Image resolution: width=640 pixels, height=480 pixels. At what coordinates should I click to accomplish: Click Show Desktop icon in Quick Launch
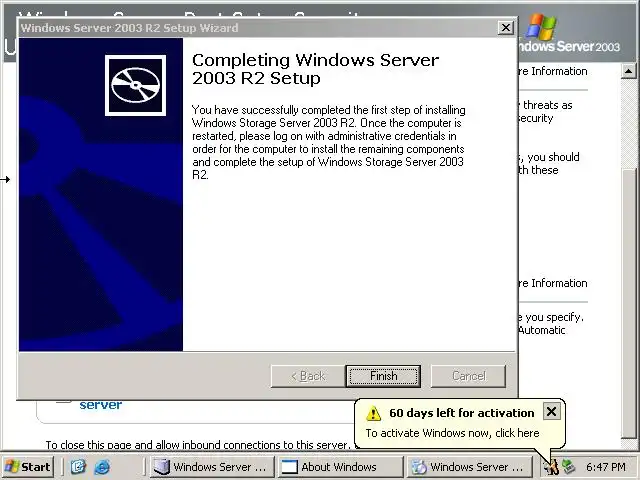(78, 467)
